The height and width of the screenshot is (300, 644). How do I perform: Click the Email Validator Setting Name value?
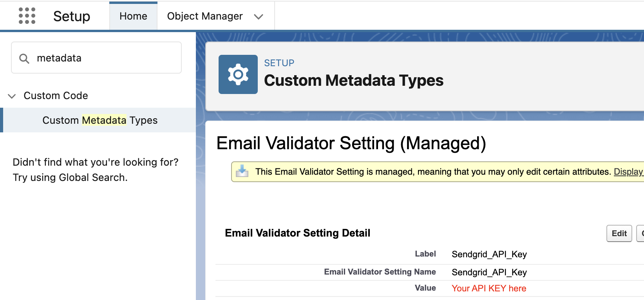[x=489, y=272]
